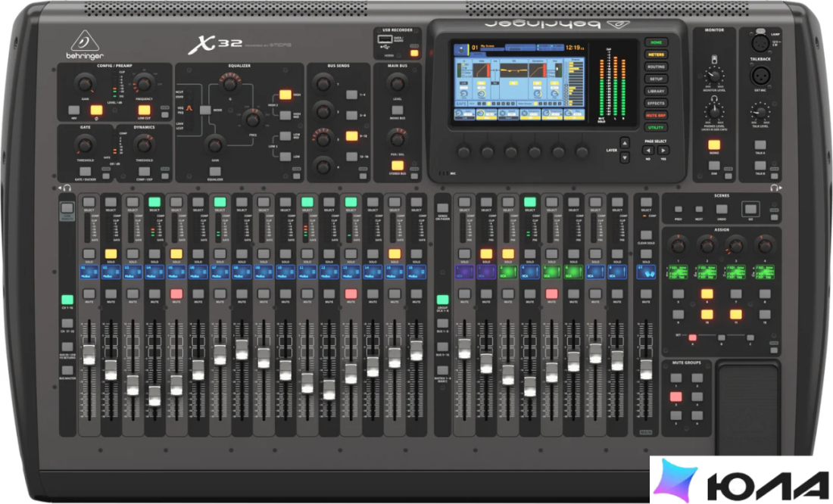Click the scenes PREV button
Screen dimensions: 833x504
coord(679,210)
